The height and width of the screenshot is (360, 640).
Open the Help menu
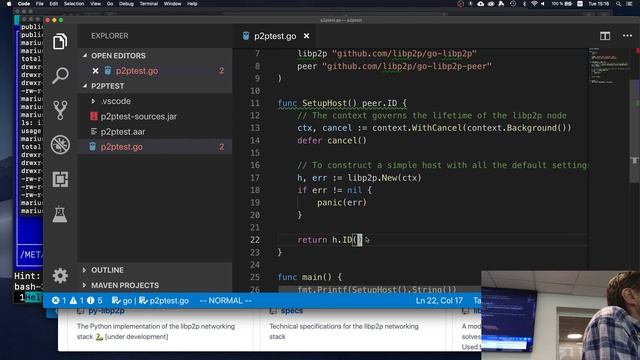point(192,4)
